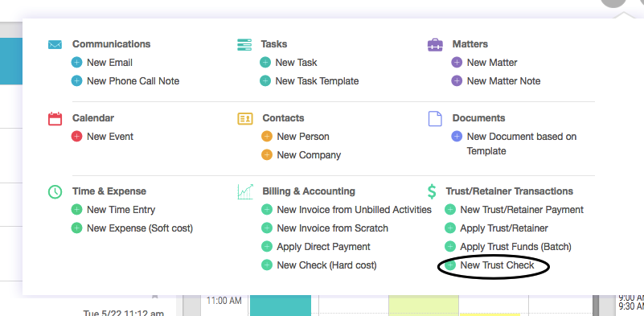The image size is (644, 316).
Task: Select New Trust Check
Action: pos(497,265)
